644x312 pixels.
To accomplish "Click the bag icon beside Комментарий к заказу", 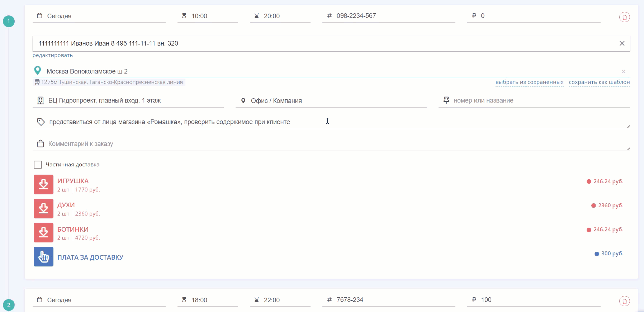I will [41, 143].
